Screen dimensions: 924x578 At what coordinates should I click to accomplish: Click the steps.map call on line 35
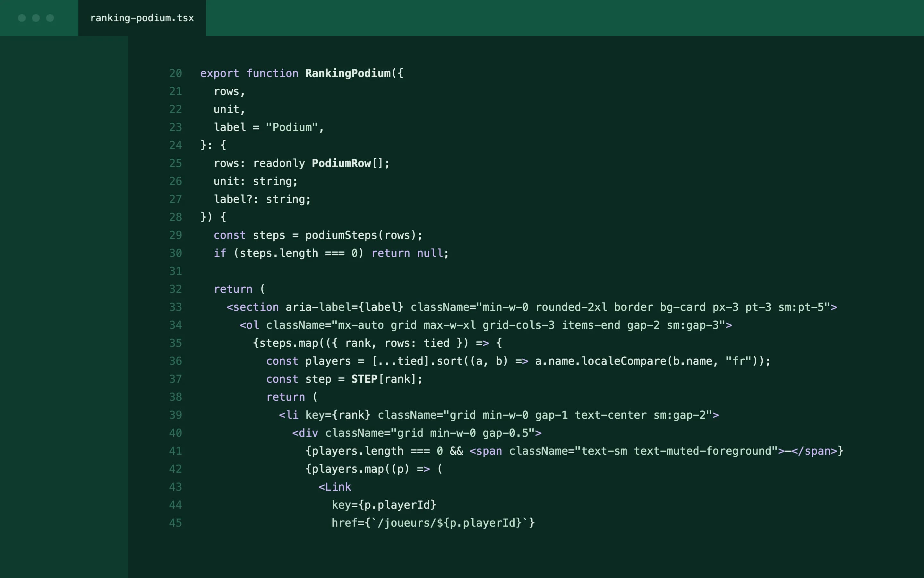tap(289, 343)
